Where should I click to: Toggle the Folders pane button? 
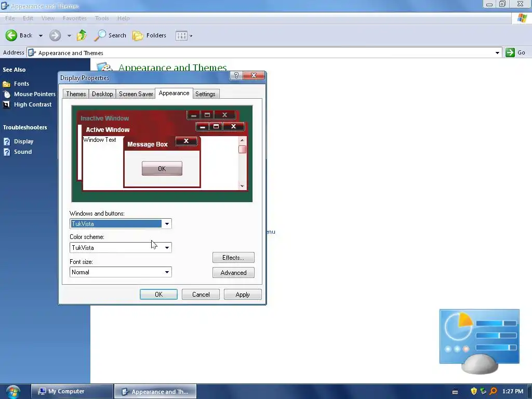tap(150, 35)
